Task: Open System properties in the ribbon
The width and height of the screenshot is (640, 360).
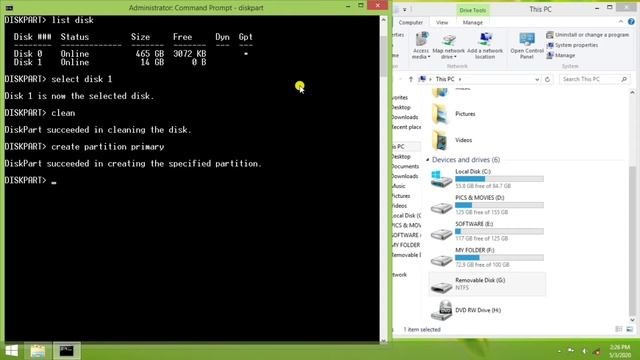Action: click(x=572, y=45)
